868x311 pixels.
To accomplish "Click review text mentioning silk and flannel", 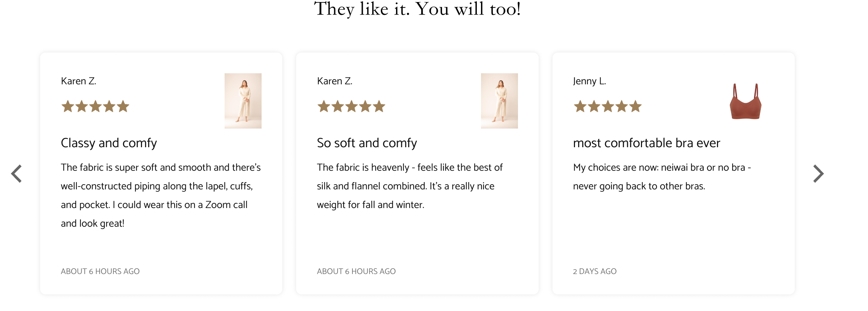I will click(x=409, y=186).
